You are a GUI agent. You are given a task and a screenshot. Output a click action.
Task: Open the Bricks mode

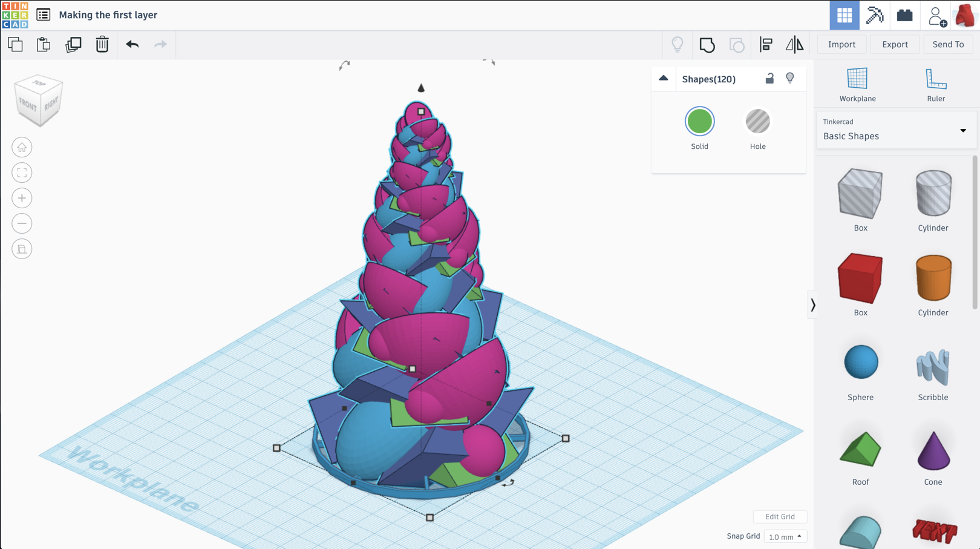point(905,15)
